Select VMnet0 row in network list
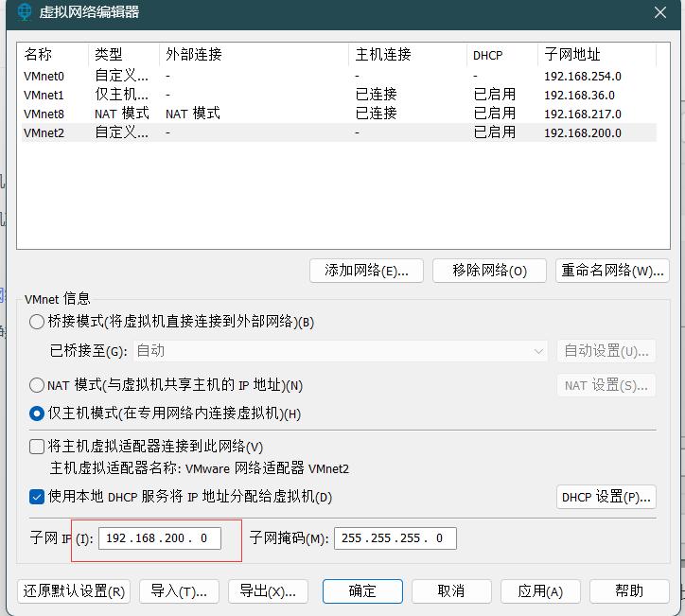Screen dimensions: 685x616 339,76
